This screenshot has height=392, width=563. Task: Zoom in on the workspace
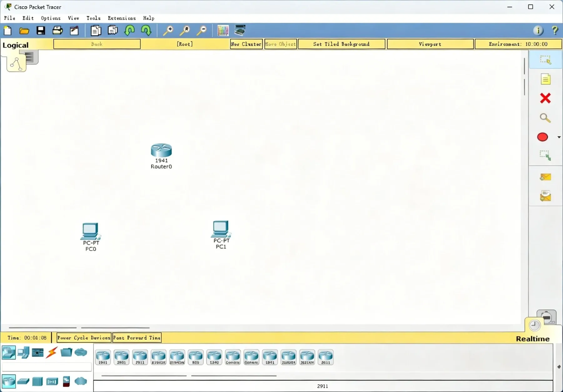168,30
